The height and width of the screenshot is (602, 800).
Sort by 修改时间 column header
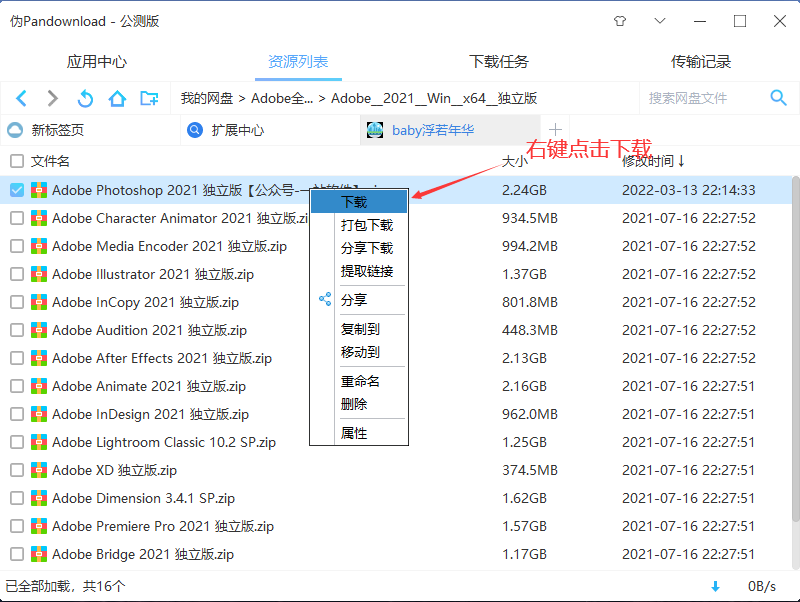point(653,161)
